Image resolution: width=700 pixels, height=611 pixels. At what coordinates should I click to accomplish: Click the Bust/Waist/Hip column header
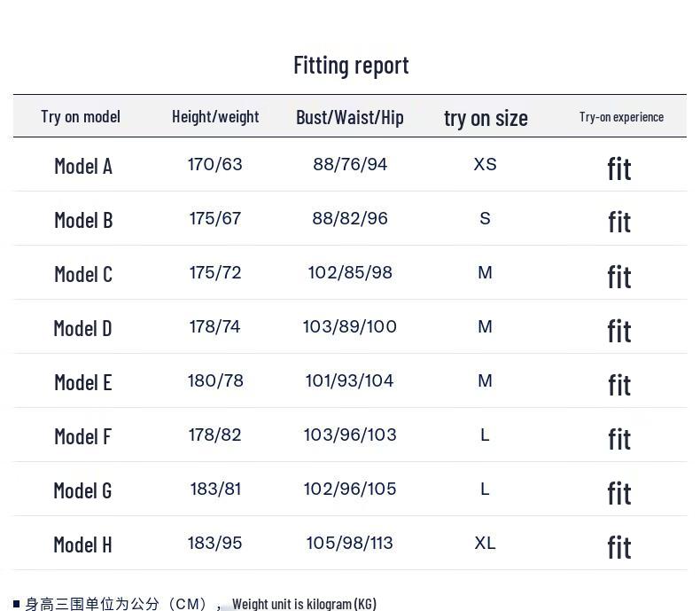tap(350, 117)
